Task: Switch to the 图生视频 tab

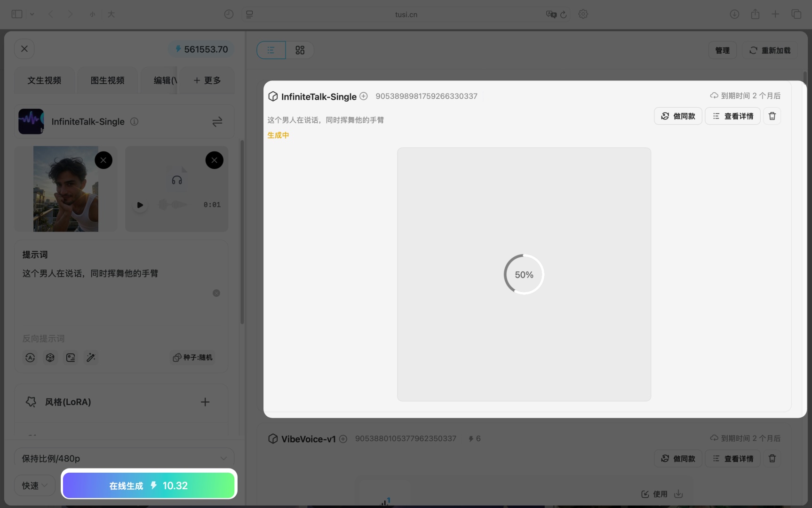Action: (x=107, y=80)
